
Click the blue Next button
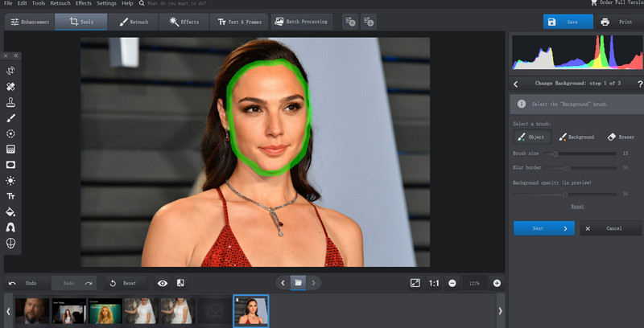(544, 228)
